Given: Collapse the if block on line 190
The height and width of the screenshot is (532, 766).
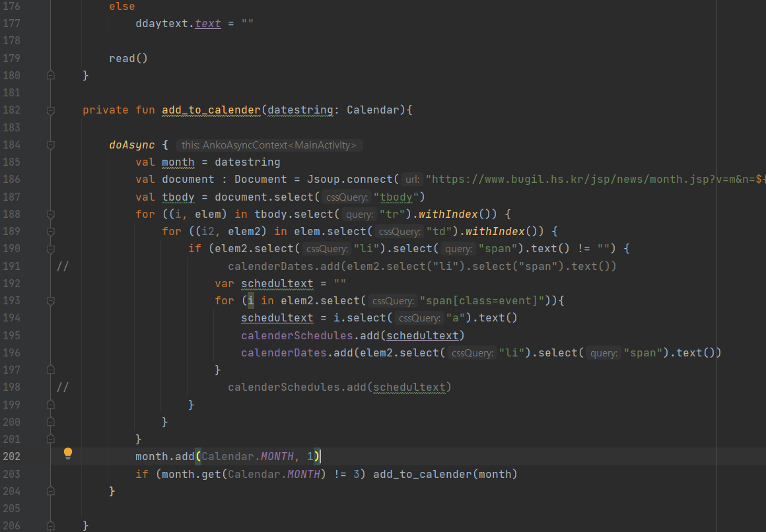Looking at the screenshot, I should [x=51, y=249].
